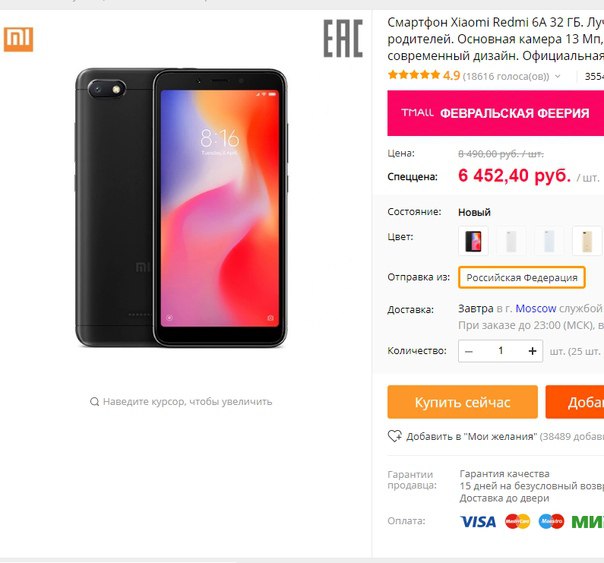Select the gold color swatch

587,241
